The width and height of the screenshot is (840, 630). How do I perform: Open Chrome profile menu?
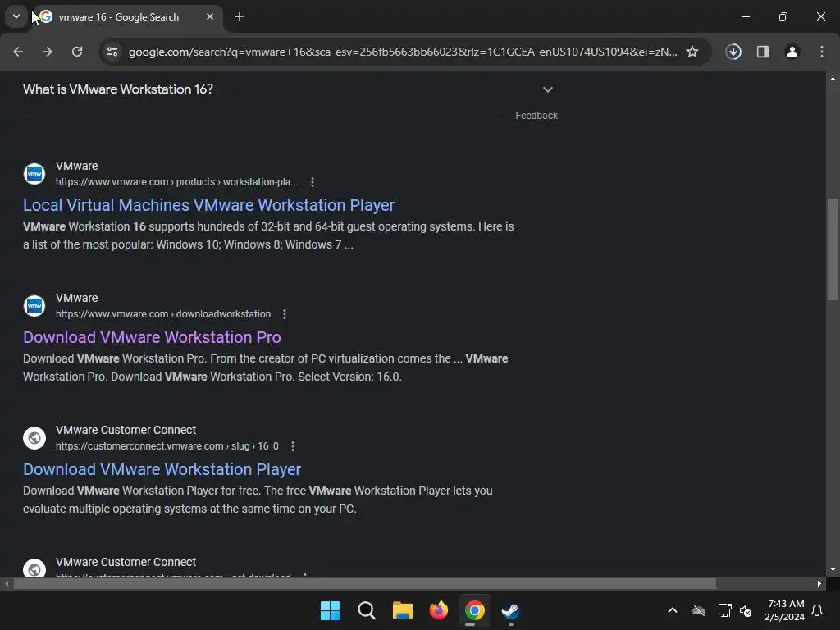pyautogui.click(x=792, y=52)
